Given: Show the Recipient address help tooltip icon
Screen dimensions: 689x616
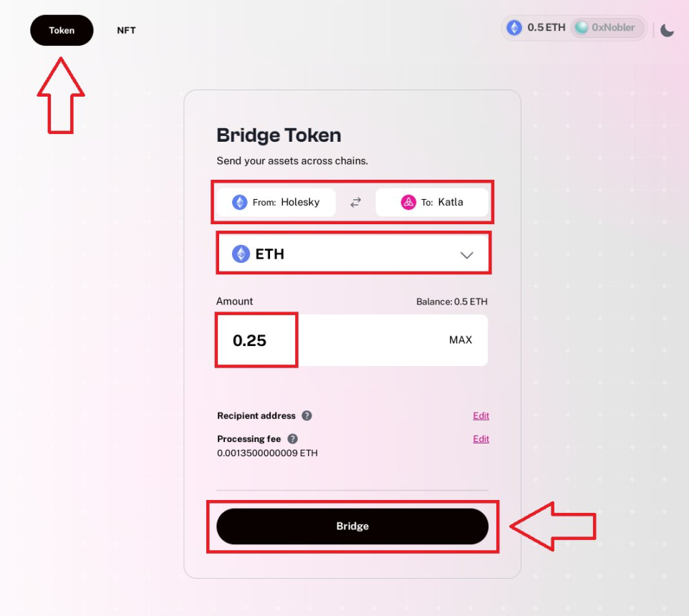Looking at the screenshot, I should point(307,415).
